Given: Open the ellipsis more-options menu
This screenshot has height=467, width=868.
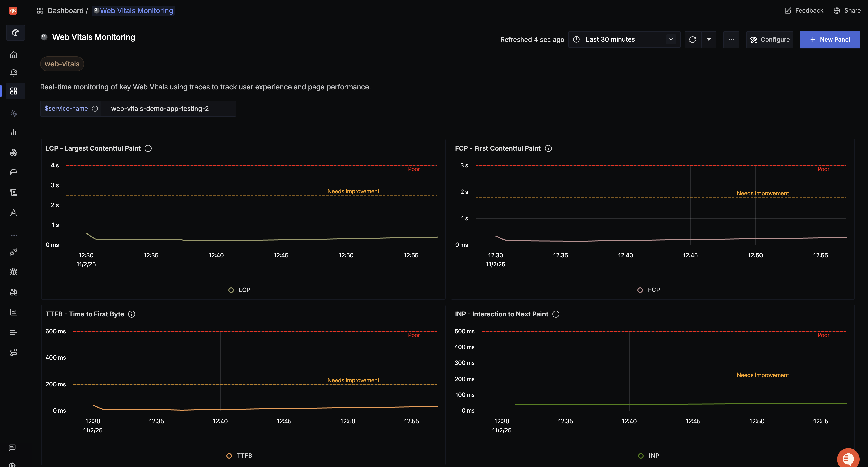Looking at the screenshot, I should [731, 39].
